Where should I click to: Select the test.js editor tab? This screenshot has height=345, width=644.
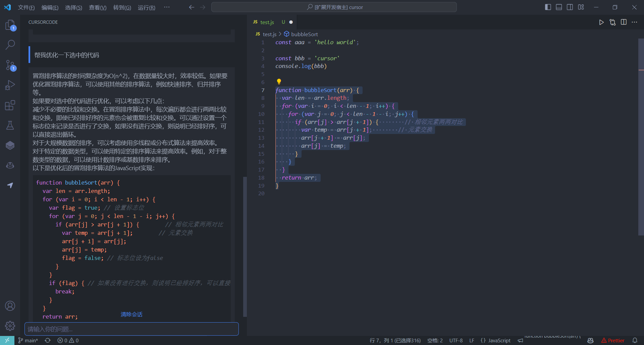pyautogui.click(x=267, y=22)
